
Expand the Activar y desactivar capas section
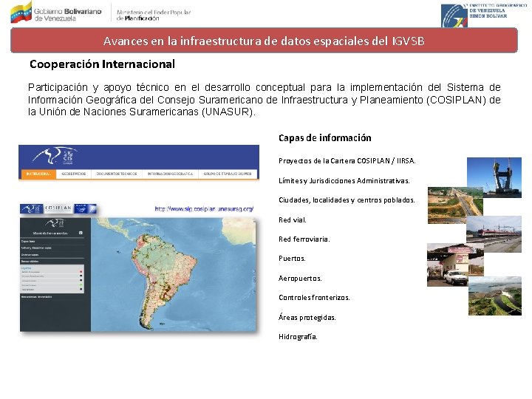(x=52, y=248)
